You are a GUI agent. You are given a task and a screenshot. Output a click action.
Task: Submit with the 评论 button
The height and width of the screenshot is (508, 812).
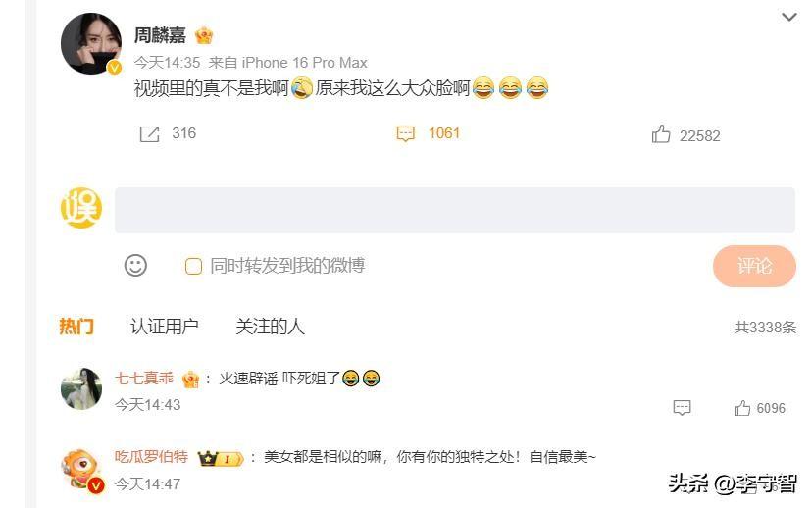pyautogui.click(x=754, y=266)
